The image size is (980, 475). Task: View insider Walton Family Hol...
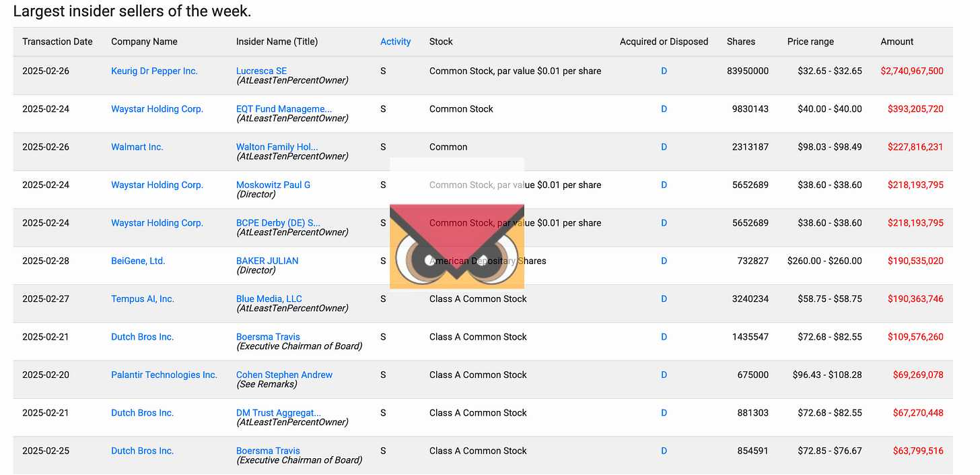click(277, 147)
